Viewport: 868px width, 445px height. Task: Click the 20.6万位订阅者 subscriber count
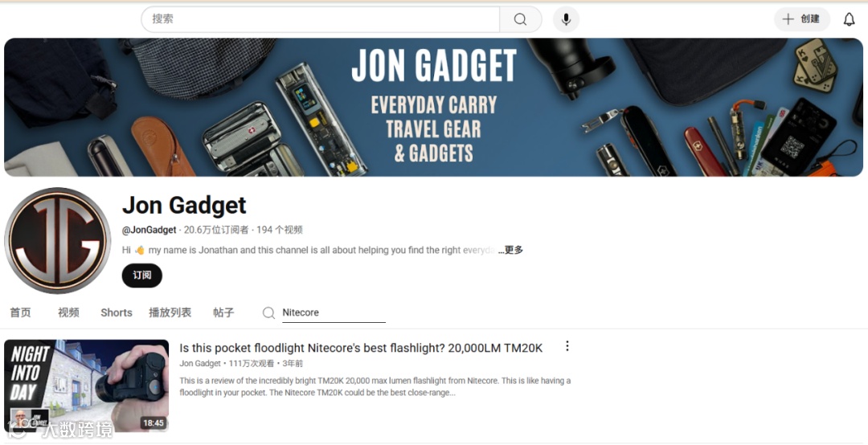pyautogui.click(x=216, y=230)
